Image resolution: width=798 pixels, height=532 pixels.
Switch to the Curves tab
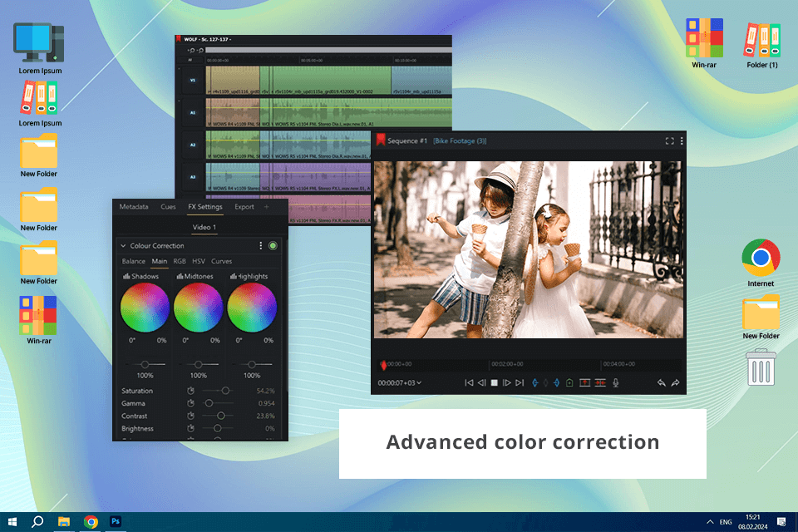point(221,261)
